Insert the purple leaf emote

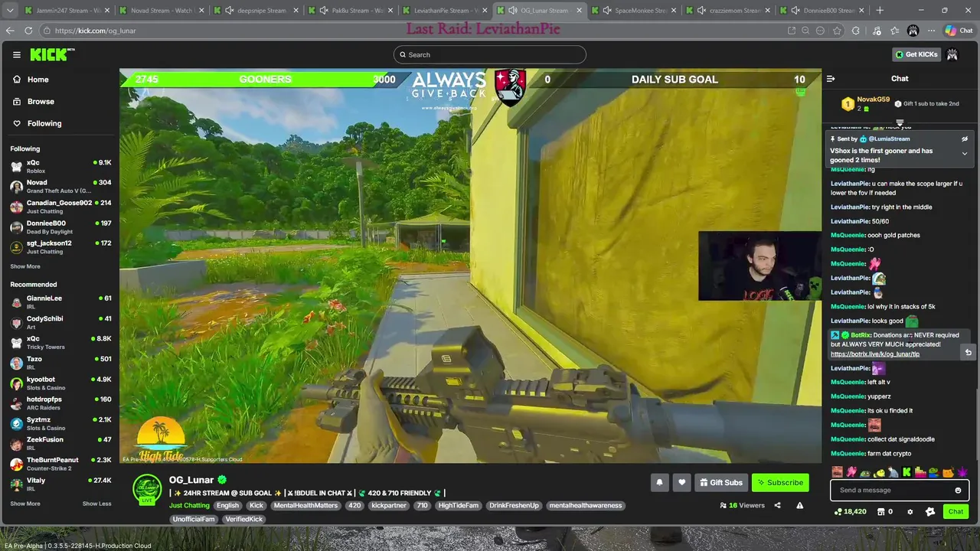(962, 472)
